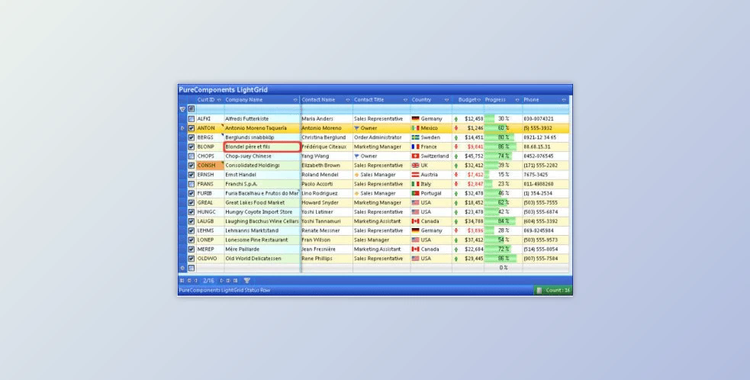
Task: Click the 60 % progress bar for ANTON
Action: (x=503, y=128)
